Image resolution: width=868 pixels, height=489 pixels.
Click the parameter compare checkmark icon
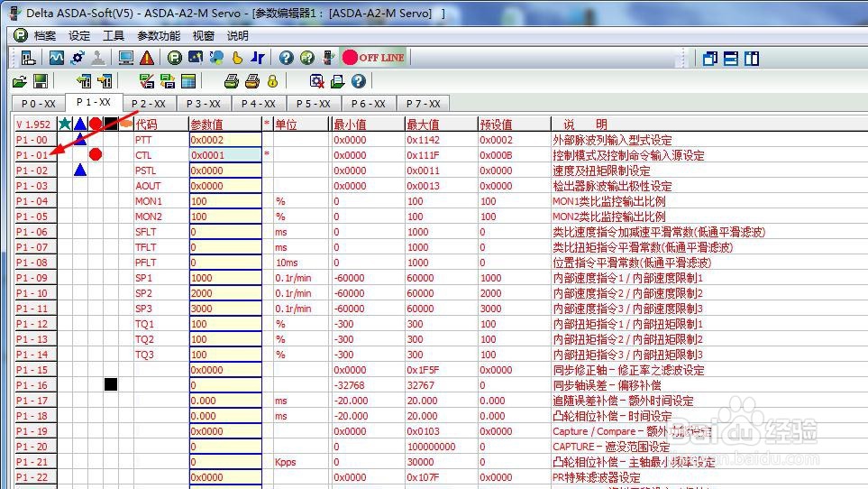pos(147,82)
